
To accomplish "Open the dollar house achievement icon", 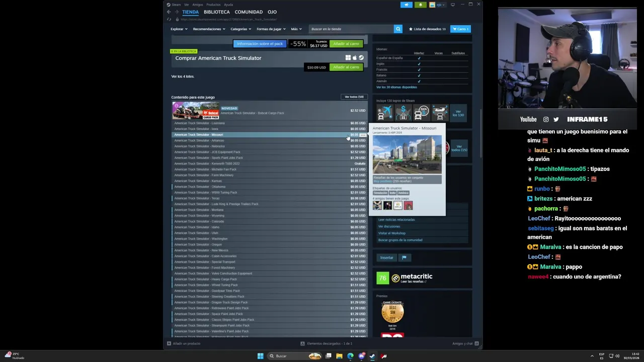I will pos(403,113).
